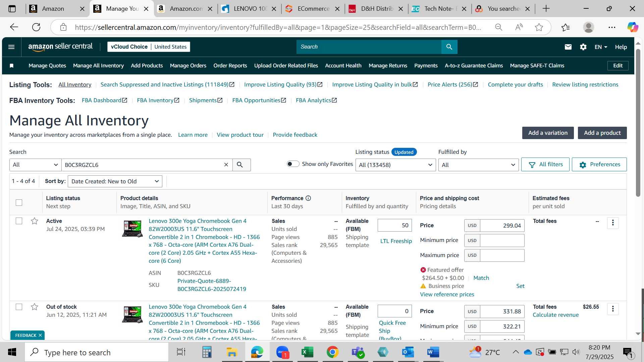Click the Minimum price field for Active listing

point(502,240)
